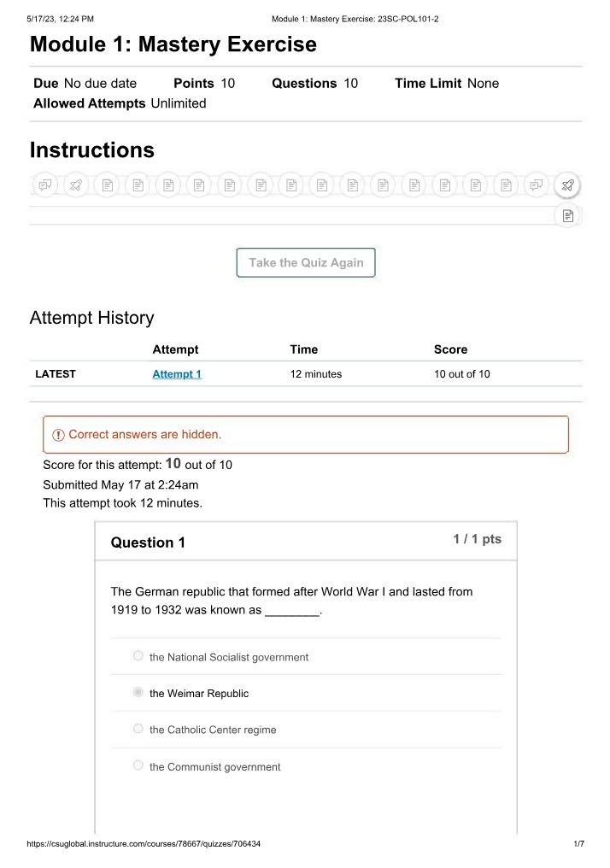This screenshot has width=610, height=868.
Task: Open the highlighted rocket icon at strip end
Action: (567, 185)
